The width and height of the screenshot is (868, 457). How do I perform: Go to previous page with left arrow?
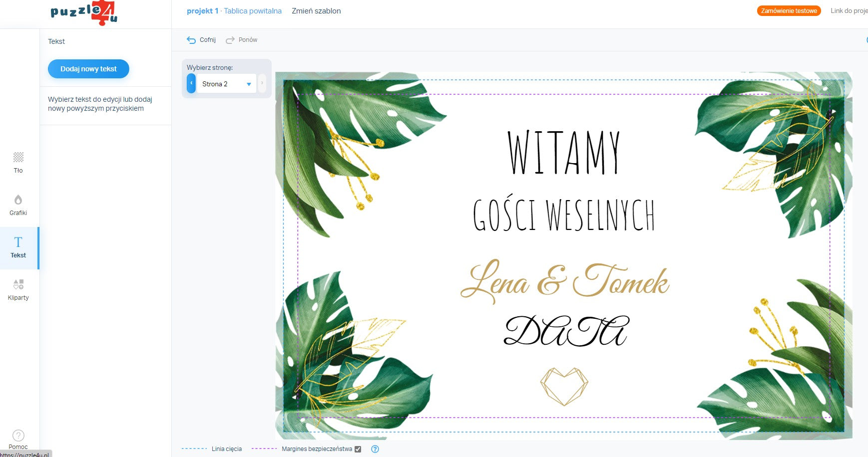(191, 83)
